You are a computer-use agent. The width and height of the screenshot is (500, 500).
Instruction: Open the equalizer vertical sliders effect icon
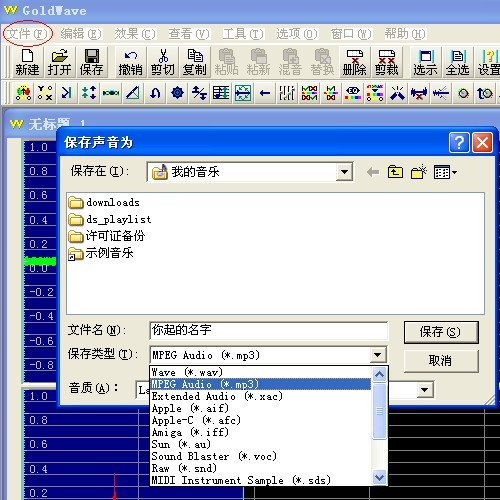pos(287,93)
